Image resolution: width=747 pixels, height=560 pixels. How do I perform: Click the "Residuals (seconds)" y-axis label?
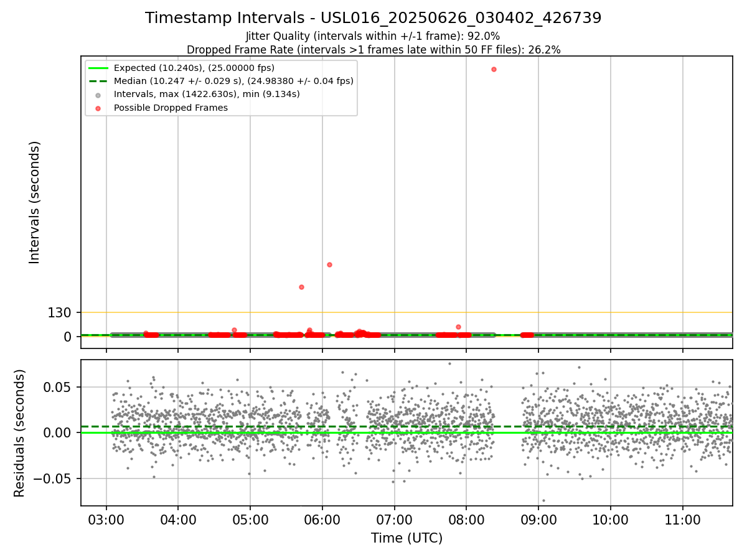click(x=20, y=433)
